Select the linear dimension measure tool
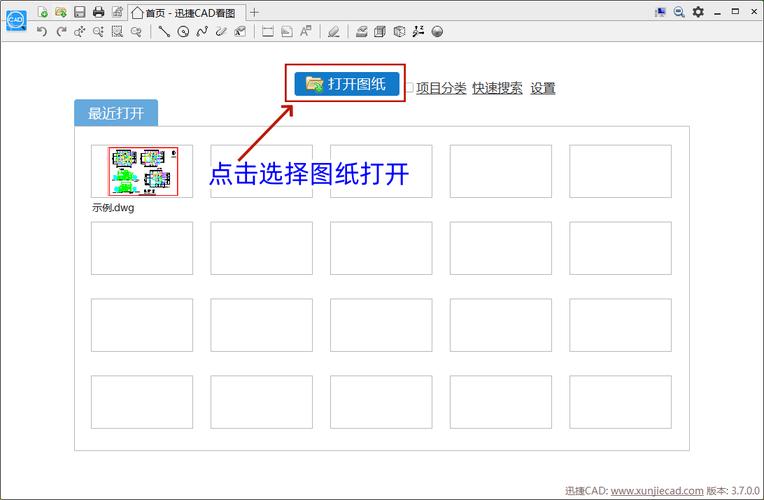Image resolution: width=764 pixels, height=500 pixels. tap(267, 32)
